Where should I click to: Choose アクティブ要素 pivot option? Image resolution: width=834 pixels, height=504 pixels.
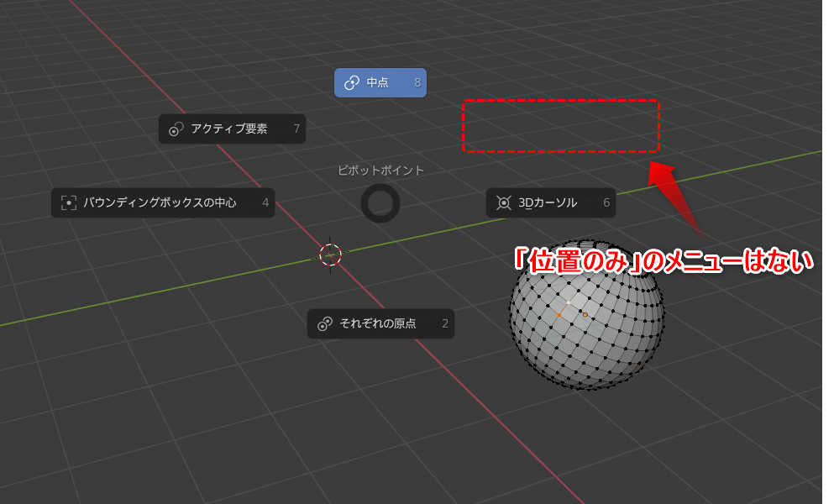click(232, 129)
